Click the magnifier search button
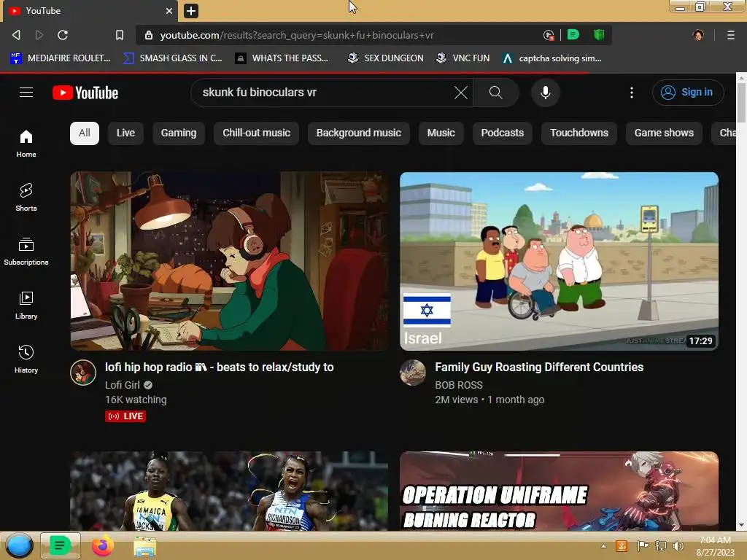 tap(495, 93)
